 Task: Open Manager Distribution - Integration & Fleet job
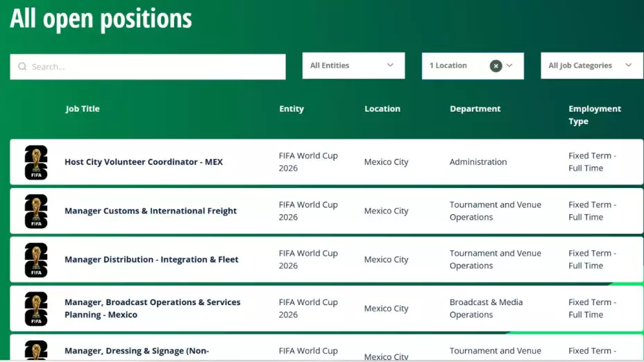click(151, 259)
